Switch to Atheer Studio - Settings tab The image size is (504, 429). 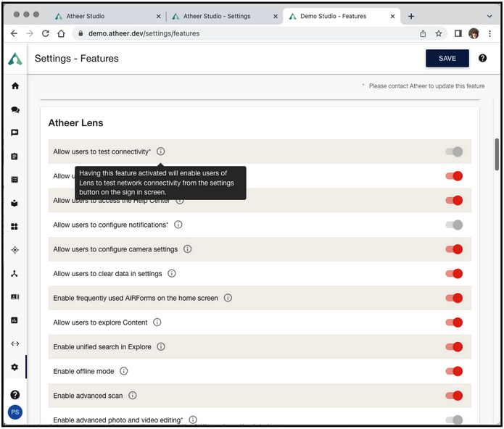[x=224, y=16]
